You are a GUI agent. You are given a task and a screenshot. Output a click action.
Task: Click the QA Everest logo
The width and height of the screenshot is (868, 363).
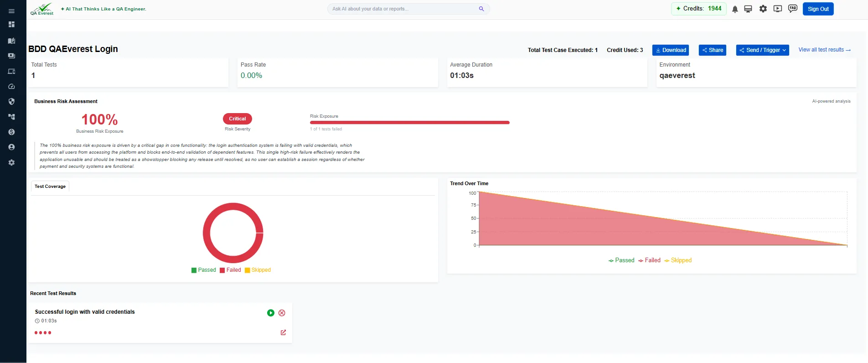pyautogui.click(x=42, y=9)
